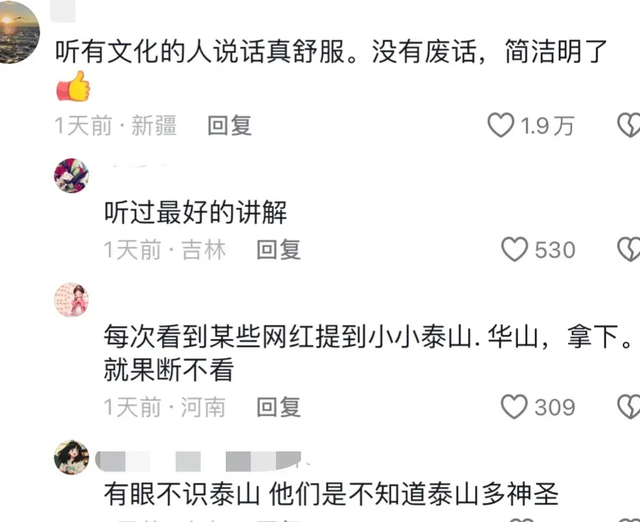640x522 pixels.
Task: Tap the thumbs-up emoji in top comment
Action: tap(73, 86)
